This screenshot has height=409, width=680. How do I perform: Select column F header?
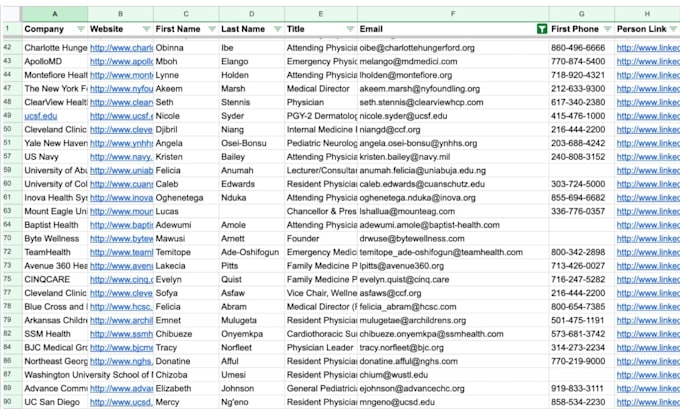453,14
